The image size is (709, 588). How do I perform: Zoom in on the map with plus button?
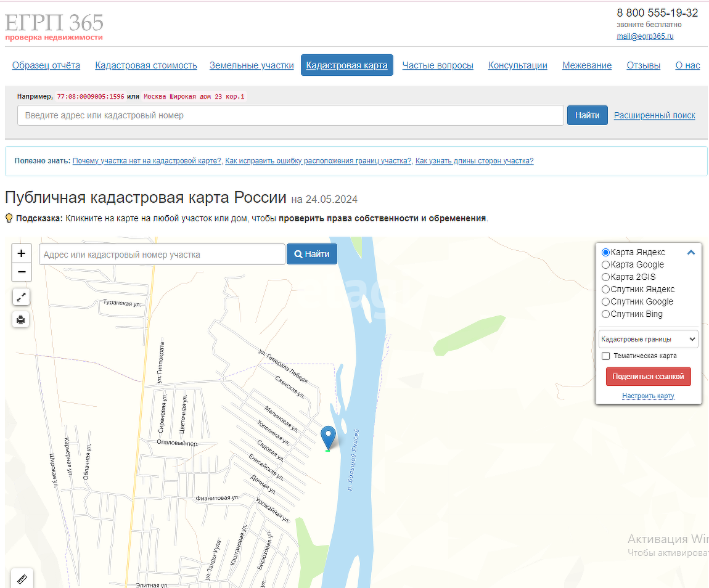[21, 253]
